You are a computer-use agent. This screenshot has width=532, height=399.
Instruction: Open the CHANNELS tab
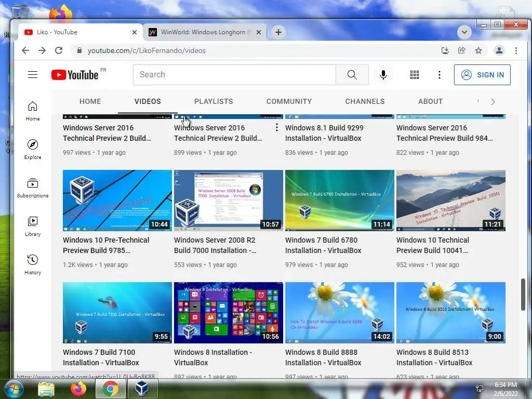pyautogui.click(x=365, y=101)
